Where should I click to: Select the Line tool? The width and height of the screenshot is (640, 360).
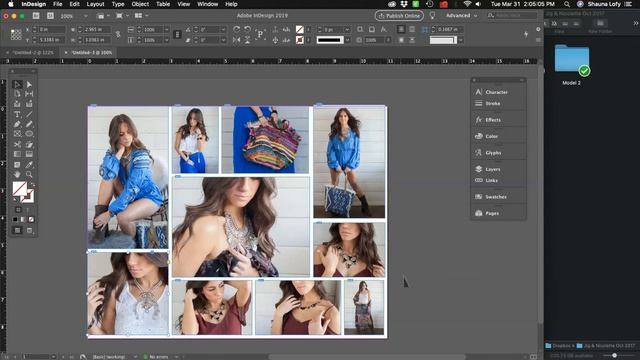[29, 114]
